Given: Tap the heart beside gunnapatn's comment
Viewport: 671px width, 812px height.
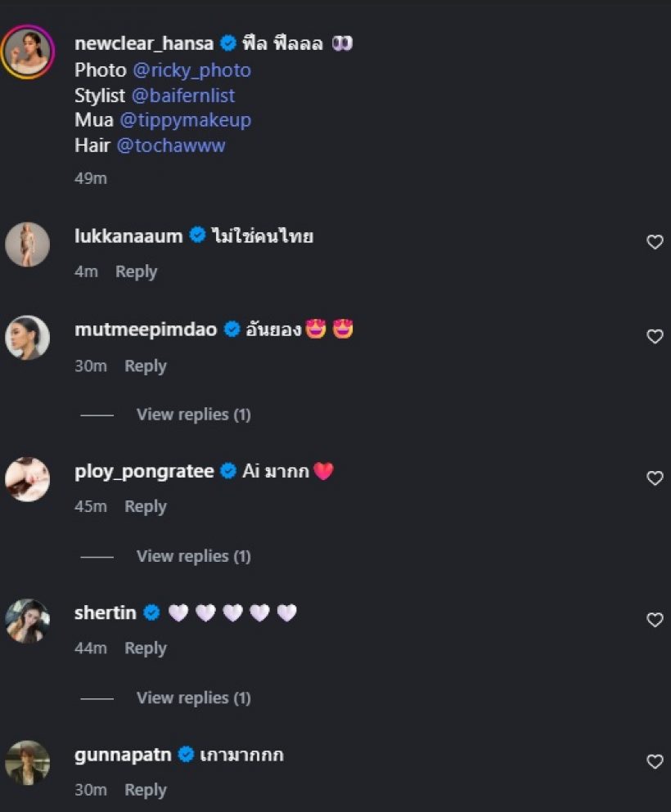Looking at the screenshot, I should [x=655, y=761].
